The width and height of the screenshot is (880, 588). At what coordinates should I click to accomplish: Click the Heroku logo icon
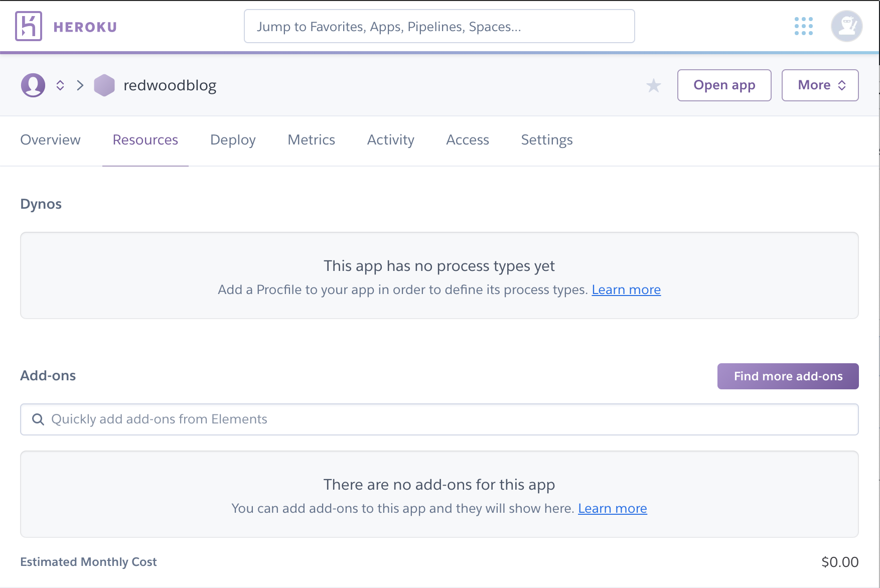(x=29, y=26)
